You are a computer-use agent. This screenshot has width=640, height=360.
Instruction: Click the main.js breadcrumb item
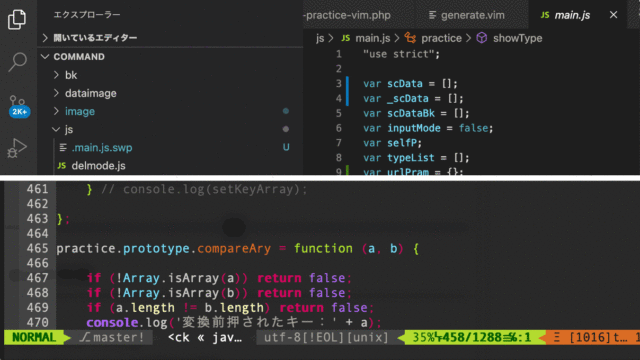pyautogui.click(x=373, y=38)
